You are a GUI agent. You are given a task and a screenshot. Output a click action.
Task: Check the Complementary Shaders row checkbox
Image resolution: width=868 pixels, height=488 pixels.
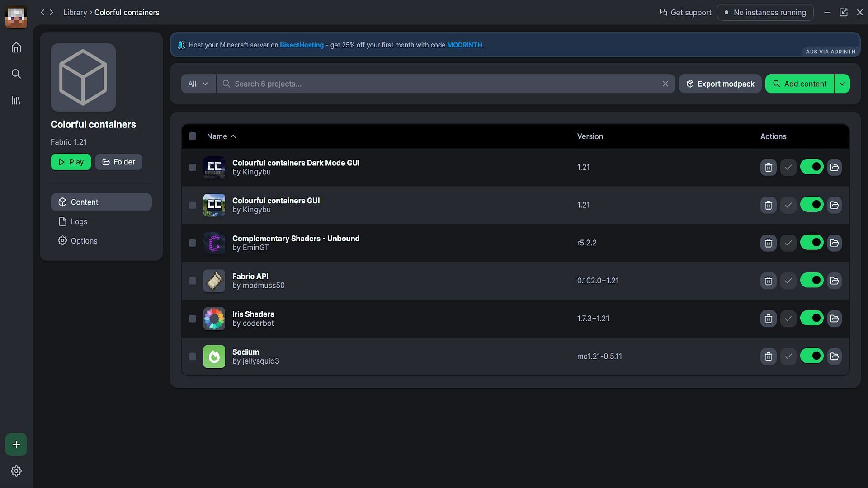(x=193, y=243)
